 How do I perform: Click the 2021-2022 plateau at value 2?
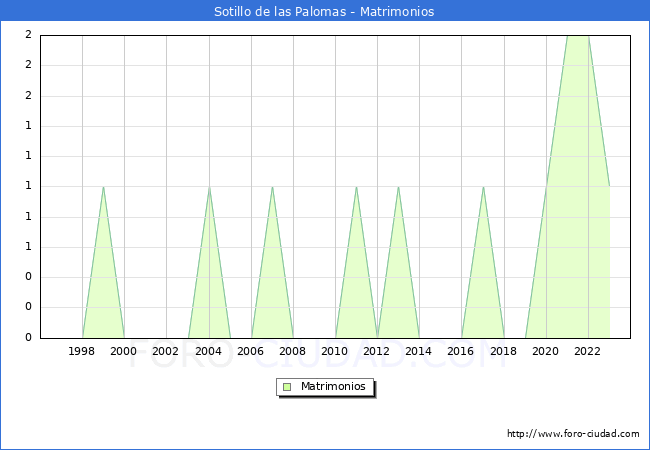point(578,37)
